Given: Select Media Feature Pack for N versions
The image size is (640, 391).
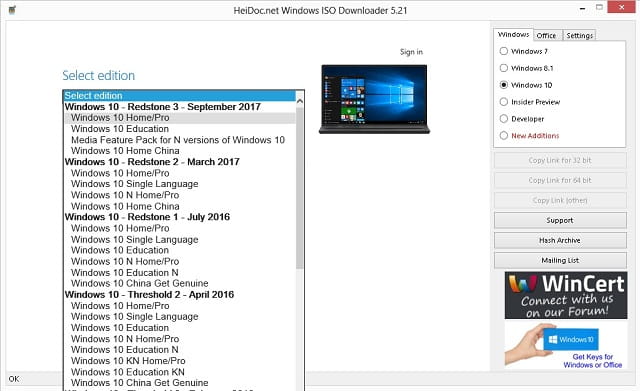Looking at the screenshot, I should click(180, 140).
